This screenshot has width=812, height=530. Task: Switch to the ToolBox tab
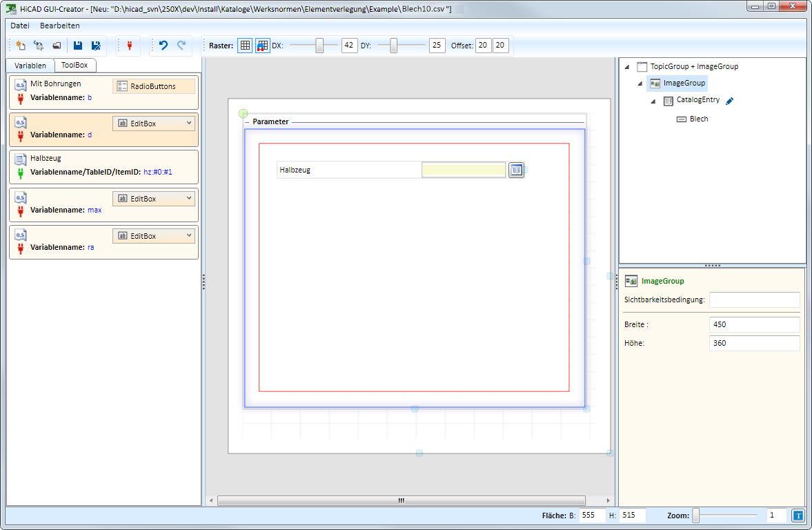point(75,66)
